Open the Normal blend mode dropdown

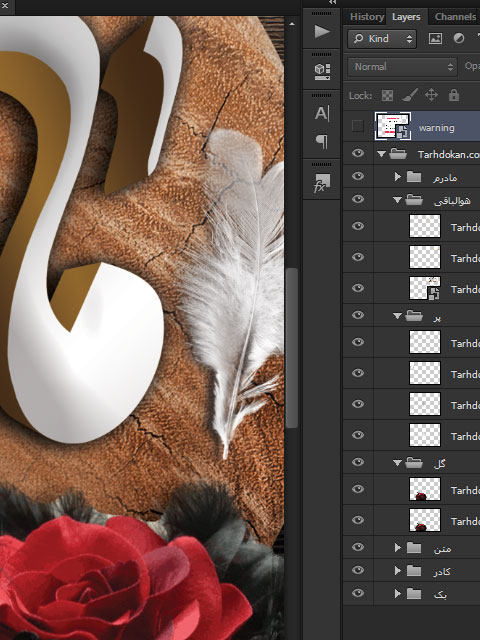pos(402,67)
